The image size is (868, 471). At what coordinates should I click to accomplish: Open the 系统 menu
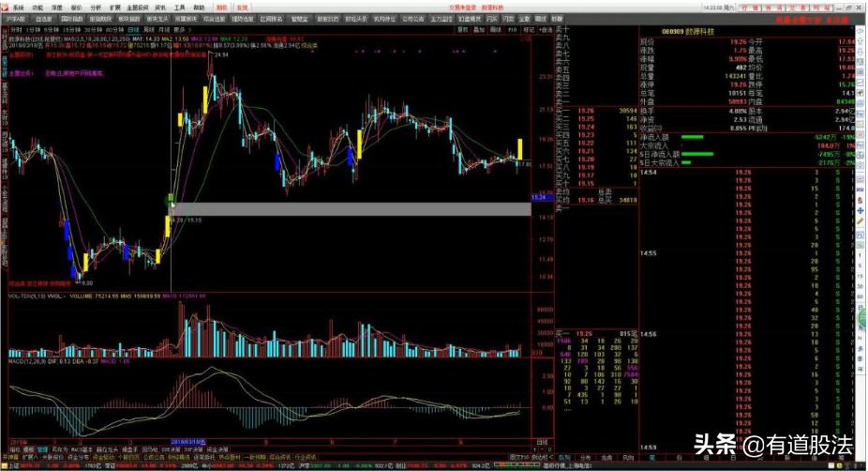tap(18, 7)
